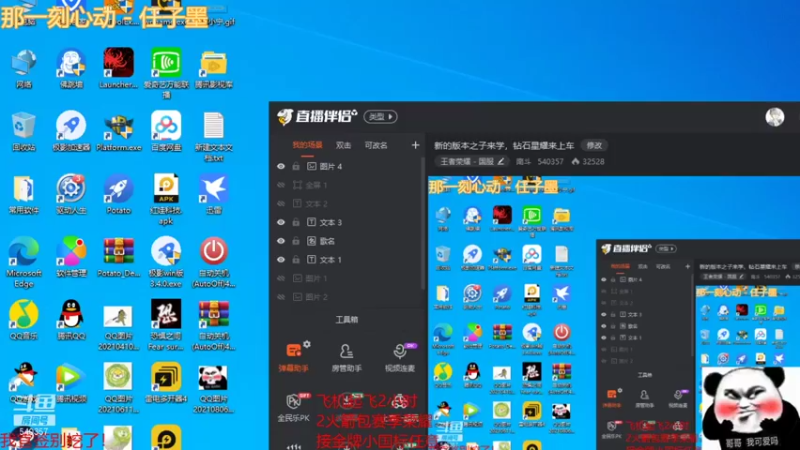800x450 pixels.
Task: Show the hidden 全屏 1 layer
Action: pyautogui.click(x=281, y=185)
